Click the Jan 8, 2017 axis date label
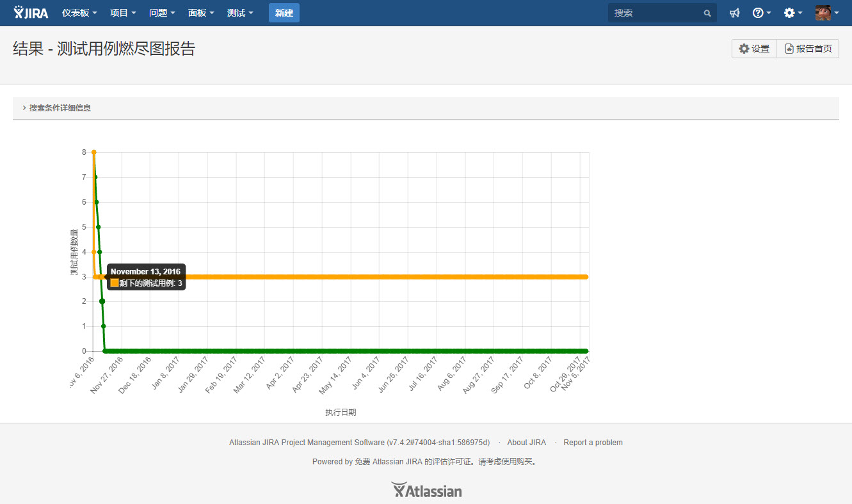 point(166,374)
